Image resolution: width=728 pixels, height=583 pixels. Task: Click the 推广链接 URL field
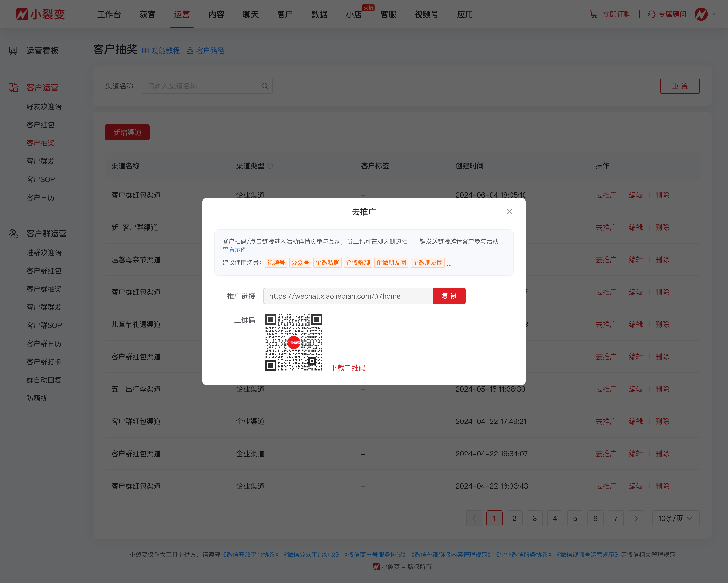coord(348,296)
